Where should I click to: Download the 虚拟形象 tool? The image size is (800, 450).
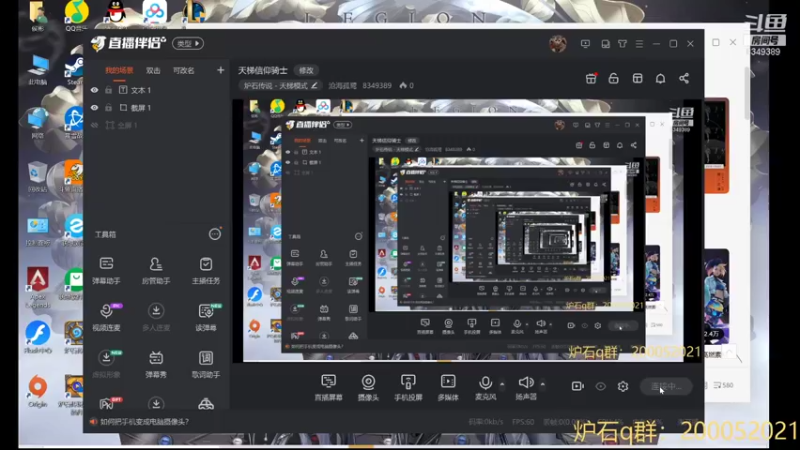(106, 364)
